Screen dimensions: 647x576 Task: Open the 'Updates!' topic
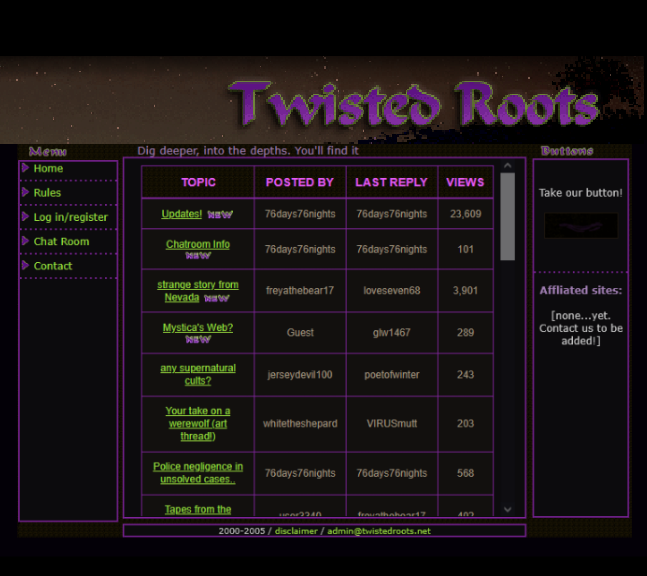point(181,214)
